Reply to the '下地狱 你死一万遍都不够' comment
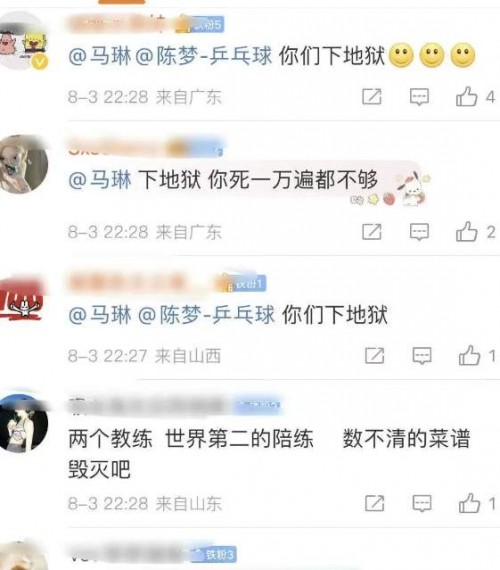500x570 pixels. (419, 232)
